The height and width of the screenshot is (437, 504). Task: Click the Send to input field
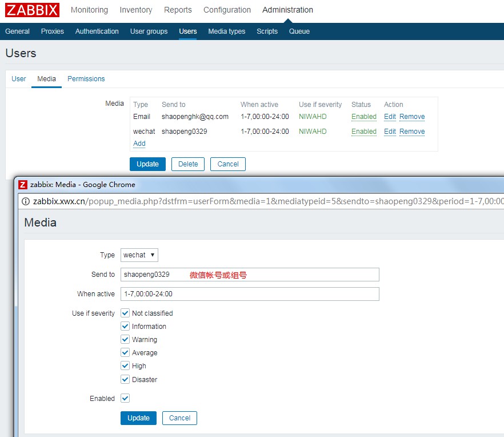point(250,275)
